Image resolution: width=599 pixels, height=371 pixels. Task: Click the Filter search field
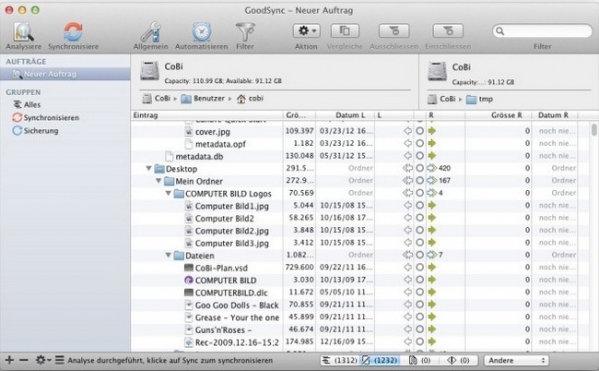coord(542,31)
